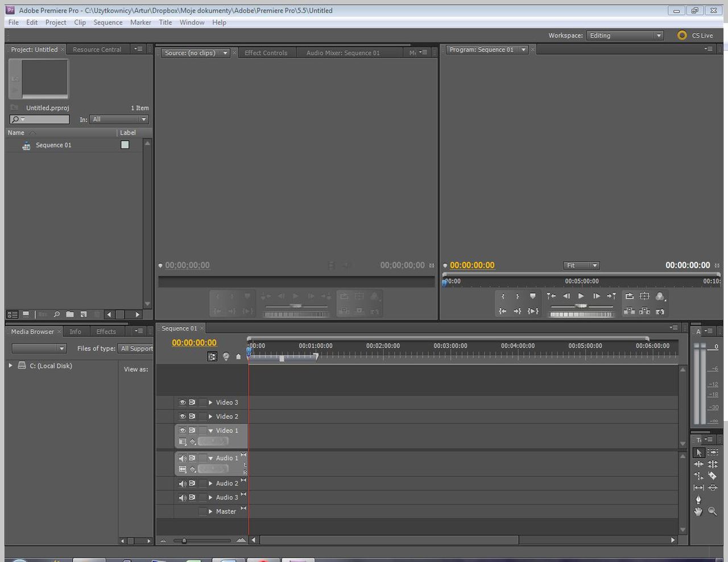Open the Fit zoom level dropdown
The height and width of the screenshot is (562, 728).
[581, 266]
